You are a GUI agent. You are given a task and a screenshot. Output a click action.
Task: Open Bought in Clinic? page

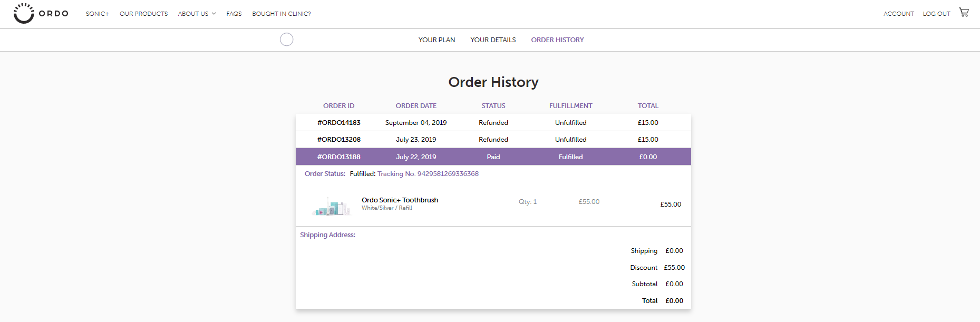coord(282,14)
